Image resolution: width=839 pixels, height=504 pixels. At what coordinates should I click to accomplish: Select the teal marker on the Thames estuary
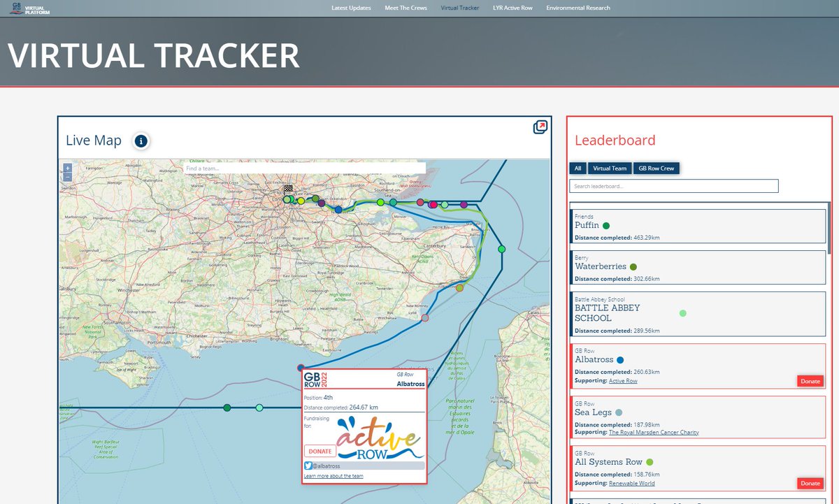pos(393,202)
